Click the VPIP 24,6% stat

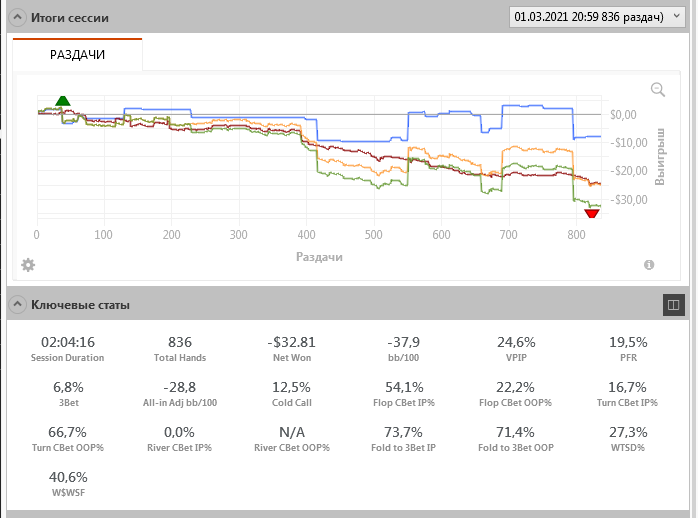coord(516,348)
